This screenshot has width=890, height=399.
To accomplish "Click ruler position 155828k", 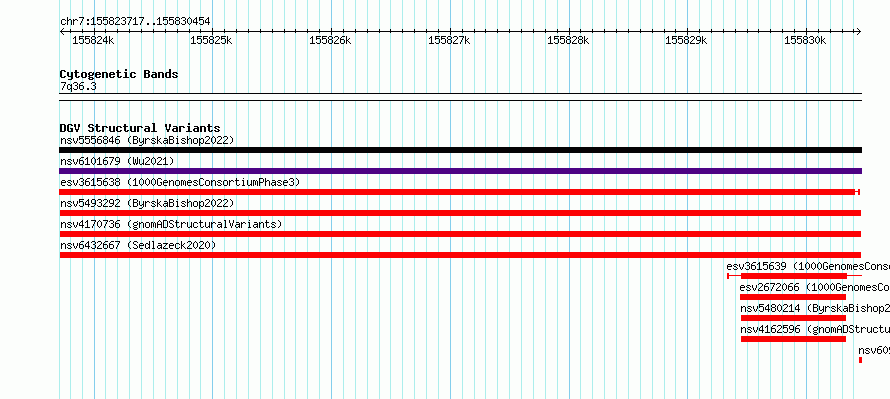I will pyautogui.click(x=568, y=40).
